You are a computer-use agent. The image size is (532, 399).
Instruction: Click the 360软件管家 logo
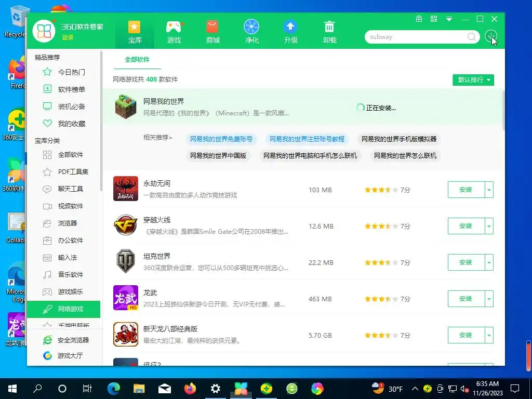(44, 31)
